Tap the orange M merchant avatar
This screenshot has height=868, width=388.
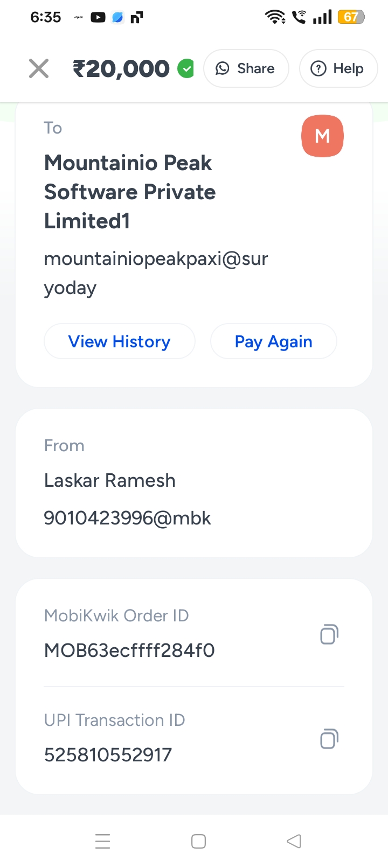click(322, 136)
